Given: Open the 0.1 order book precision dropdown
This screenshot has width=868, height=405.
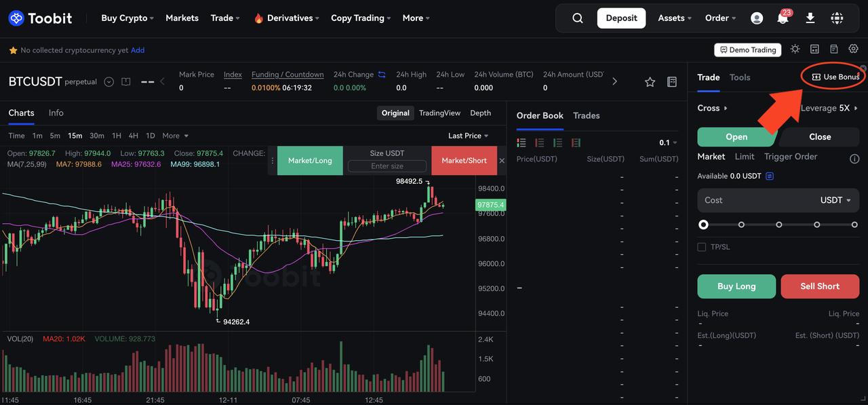Looking at the screenshot, I should (668, 142).
